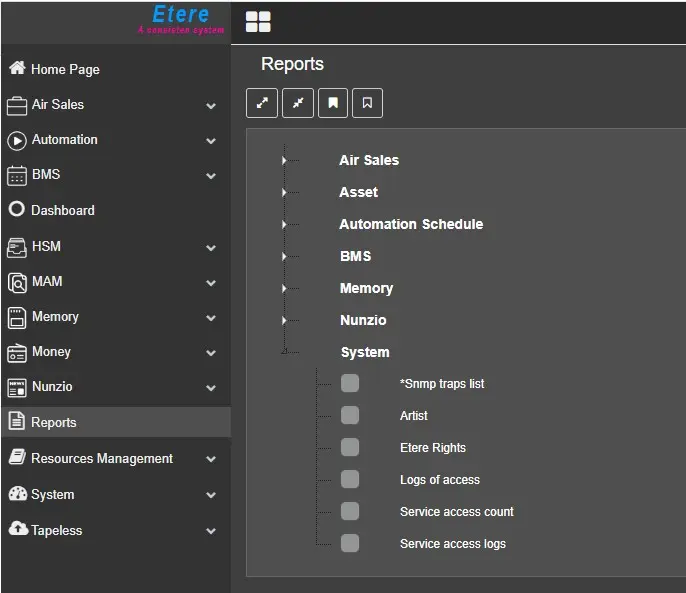Click the expand-all arrows toolbar button
This screenshot has width=686, height=593.
[261, 103]
